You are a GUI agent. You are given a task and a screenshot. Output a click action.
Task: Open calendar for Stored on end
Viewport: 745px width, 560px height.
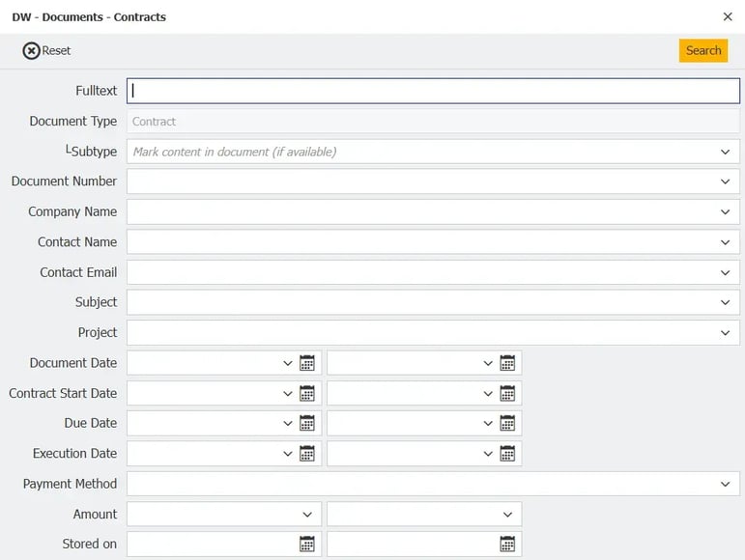[507, 545]
